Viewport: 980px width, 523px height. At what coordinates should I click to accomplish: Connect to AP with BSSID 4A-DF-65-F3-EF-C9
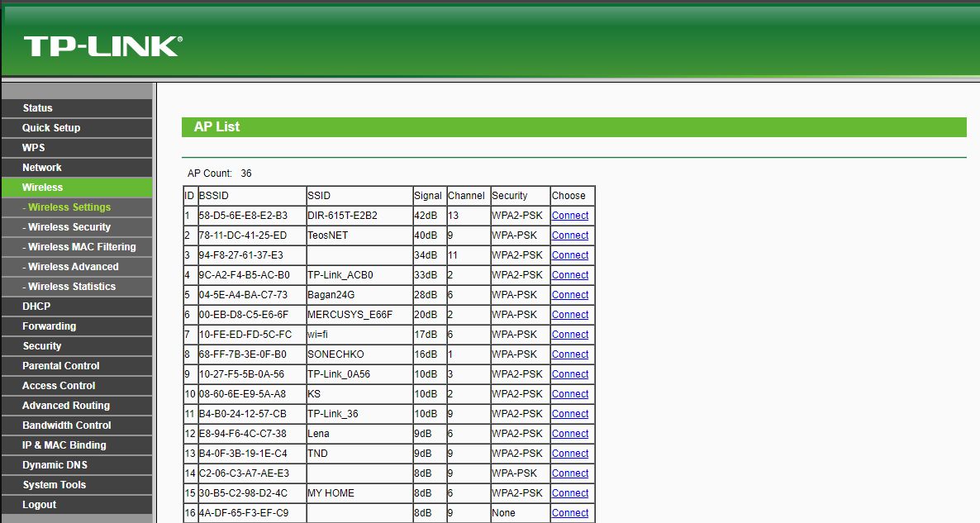tap(570, 513)
